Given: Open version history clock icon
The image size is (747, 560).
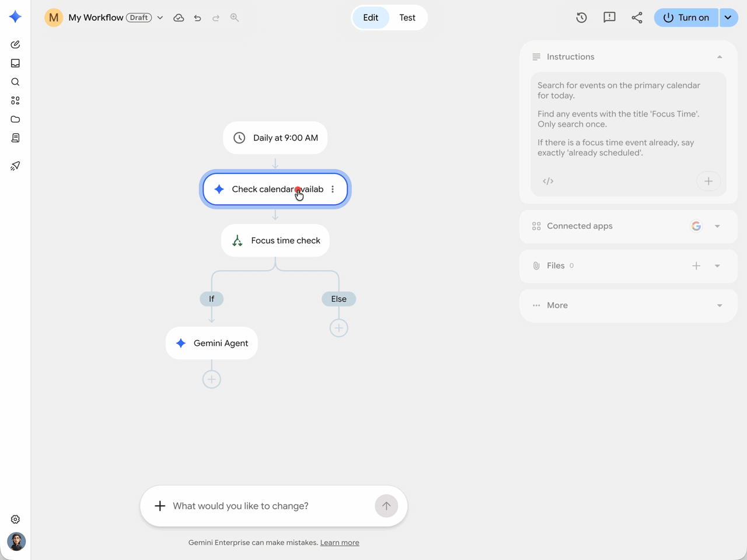Looking at the screenshot, I should pyautogui.click(x=581, y=17).
